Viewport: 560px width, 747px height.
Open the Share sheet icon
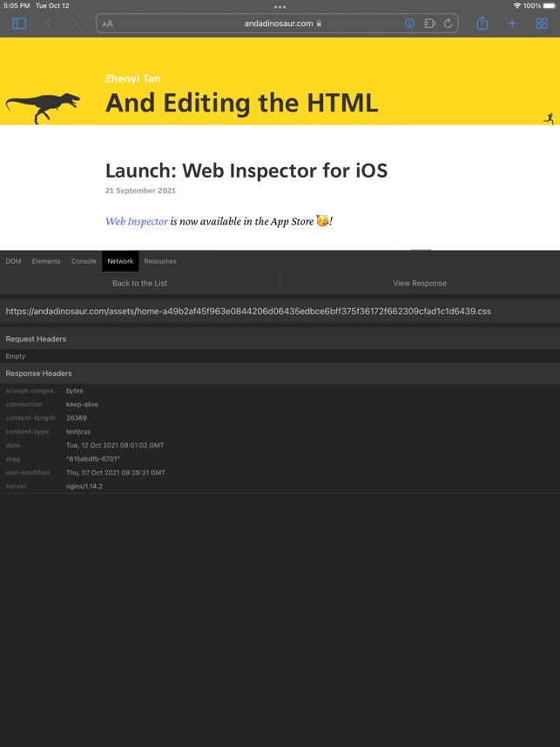point(482,23)
